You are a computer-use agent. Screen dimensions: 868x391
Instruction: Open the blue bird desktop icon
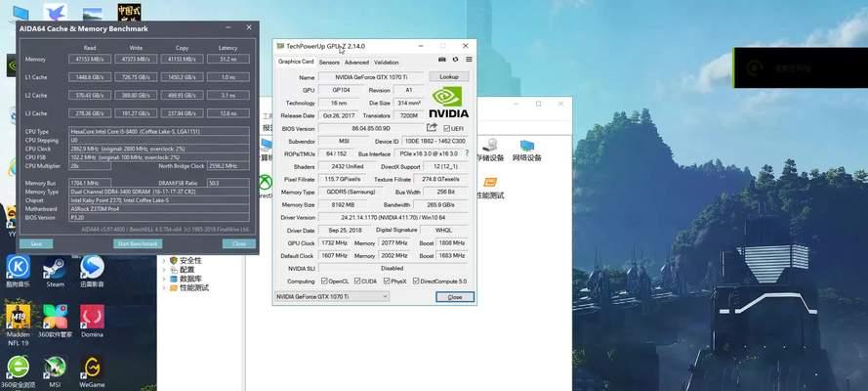coord(56,12)
